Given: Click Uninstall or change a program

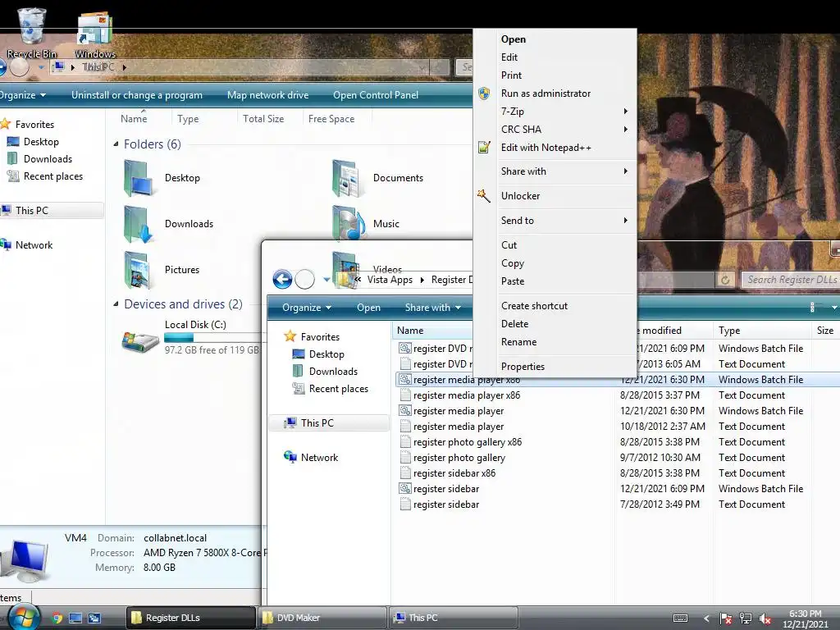Looking at the screenshot, I should pyautogui.click(x=137, y=95).
